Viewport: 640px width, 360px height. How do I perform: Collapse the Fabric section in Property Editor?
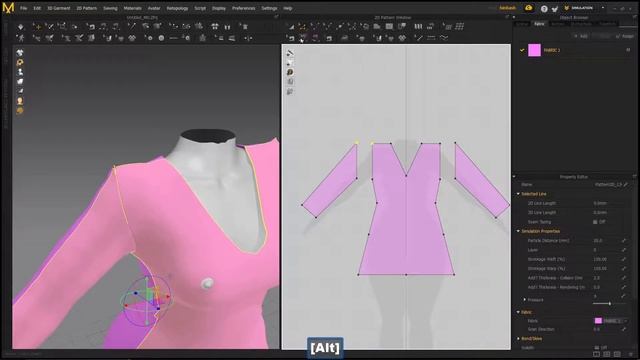click(x=518, y=312)
